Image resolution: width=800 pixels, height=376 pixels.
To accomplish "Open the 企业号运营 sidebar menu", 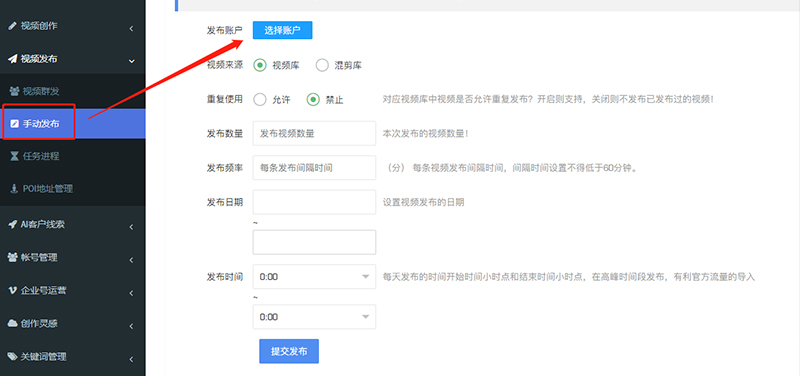I will pos(72,291).
